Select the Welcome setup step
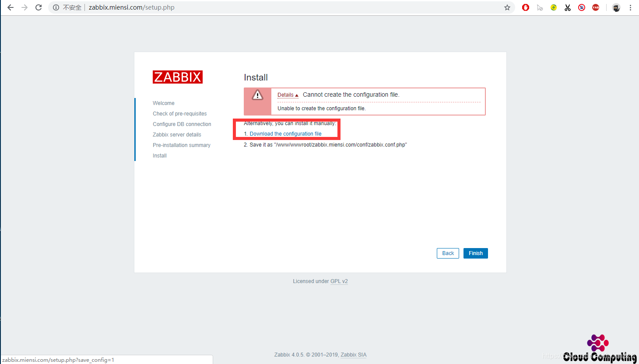This screenshot has height=364, width=639. [x=164, y=103]
